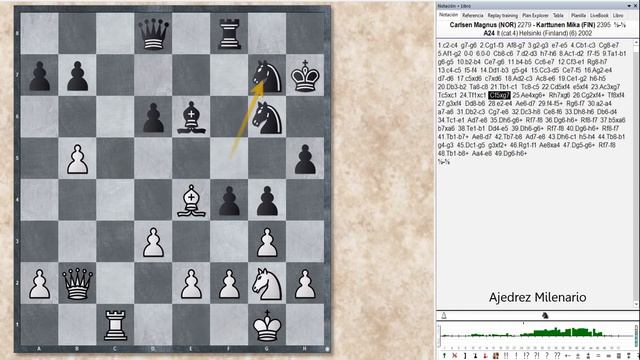Select the white king on g1
Screen dimensions: 640x360
click(x=267, y=325)
